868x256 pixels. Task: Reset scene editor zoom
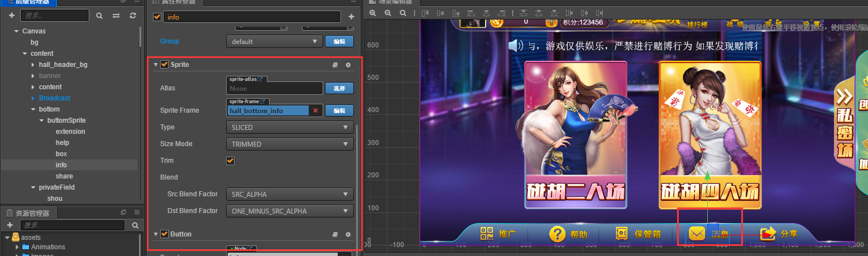coord(402,12)
